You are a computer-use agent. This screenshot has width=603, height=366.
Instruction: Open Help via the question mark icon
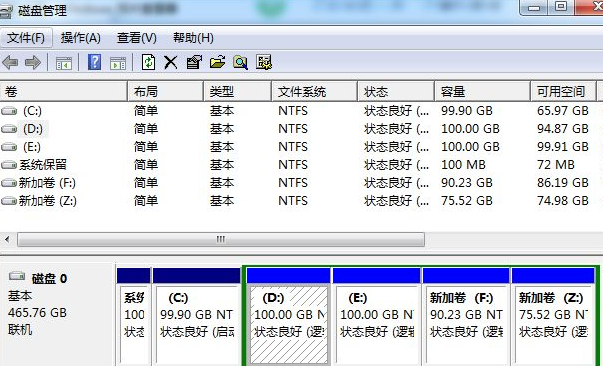click(95, 62)
